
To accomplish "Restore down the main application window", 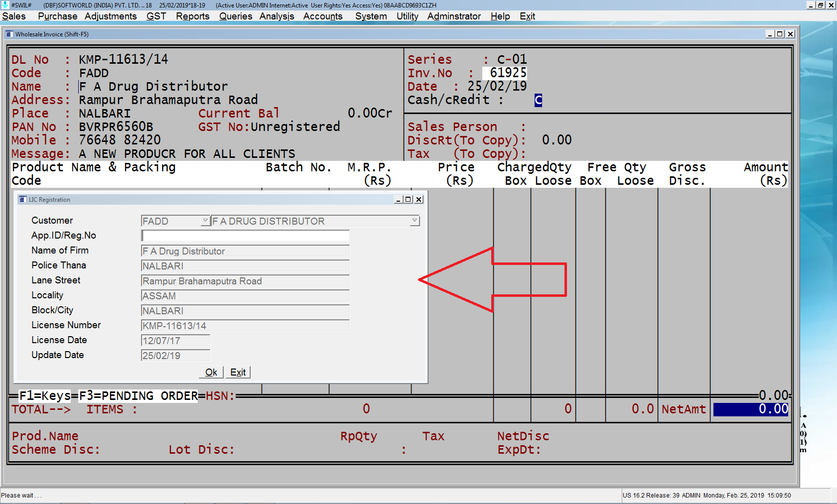I will [820, 5].
